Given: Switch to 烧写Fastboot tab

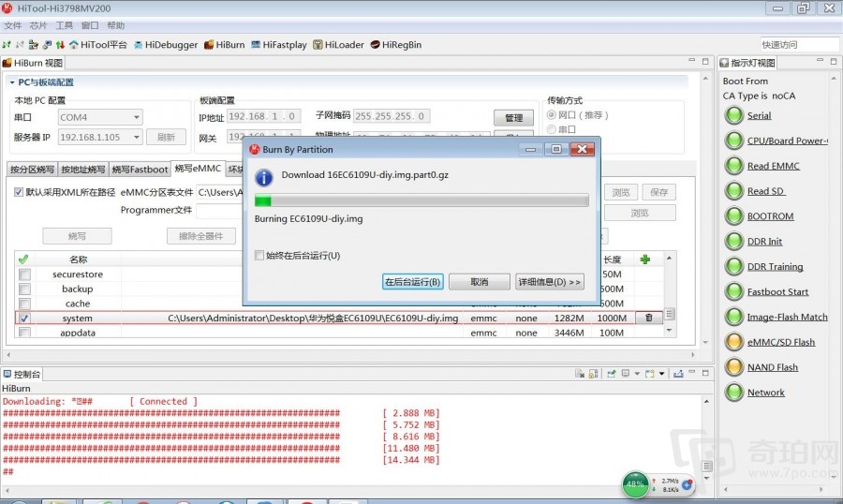Looking at the screenshot, I should point(140,170).
